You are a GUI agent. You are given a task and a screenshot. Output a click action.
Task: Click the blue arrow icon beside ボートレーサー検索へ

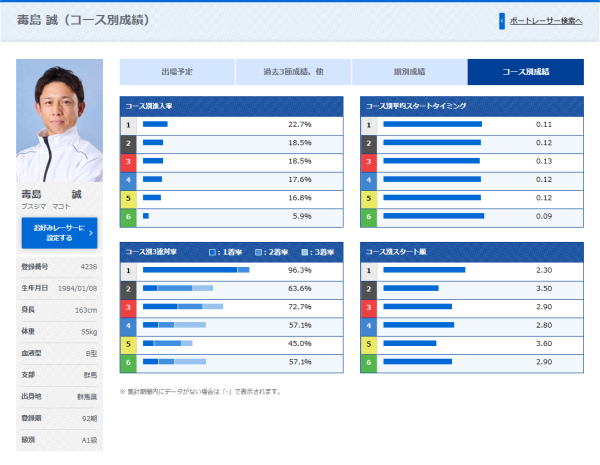502,21
